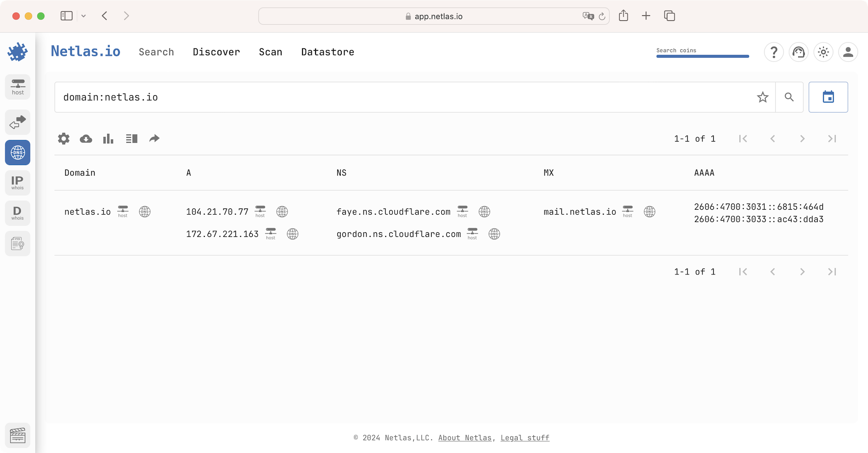This screenshot has height=453, width=868.
Task: Open the Certificates search section
Action: point(18,243)
